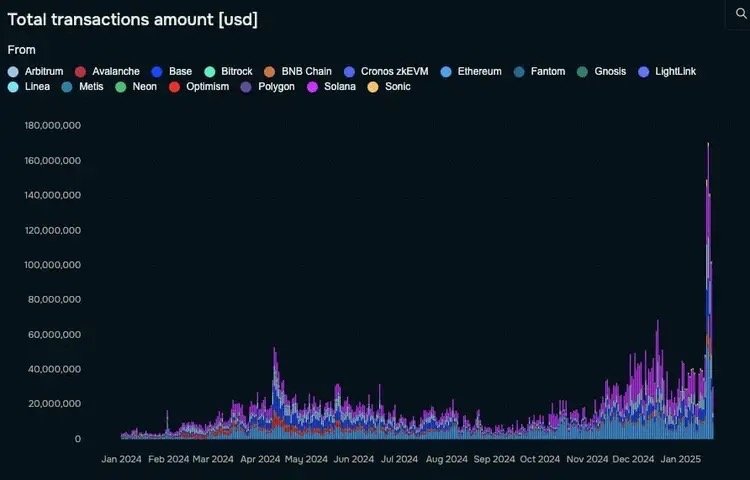
Task: Toggle Ethereum legend entry
Action: (471, 72)
